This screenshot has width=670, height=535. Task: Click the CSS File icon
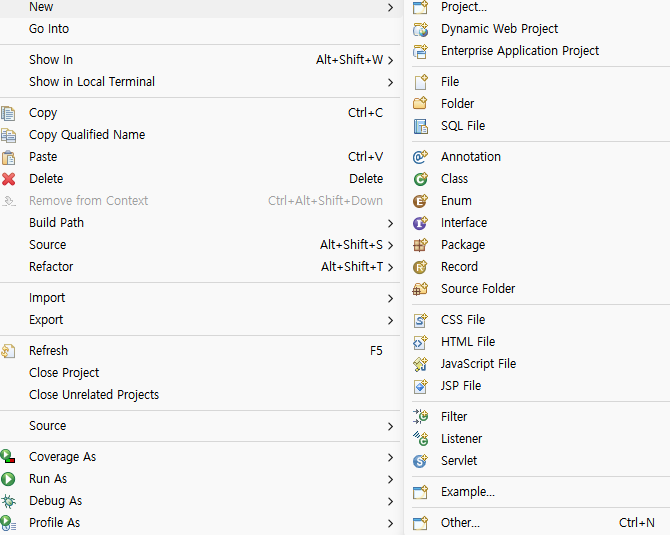point(420,320)
